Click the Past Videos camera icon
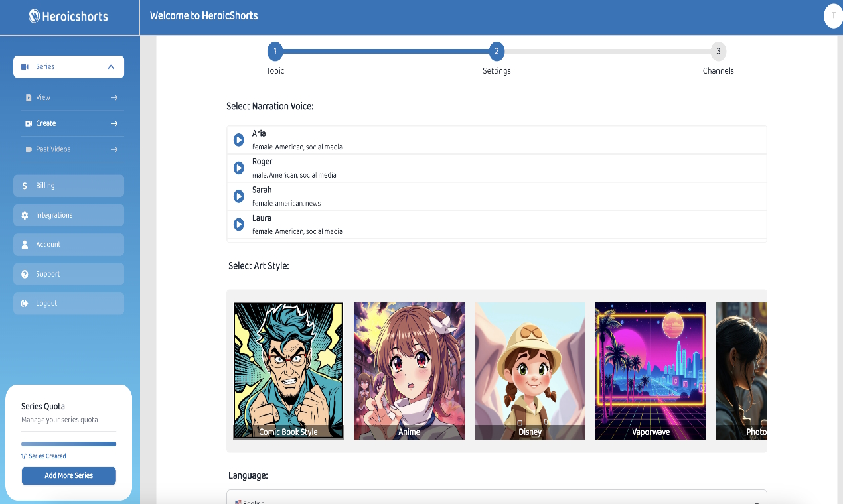Viewport: 843px width, 504px height. [x=29, y=149]
